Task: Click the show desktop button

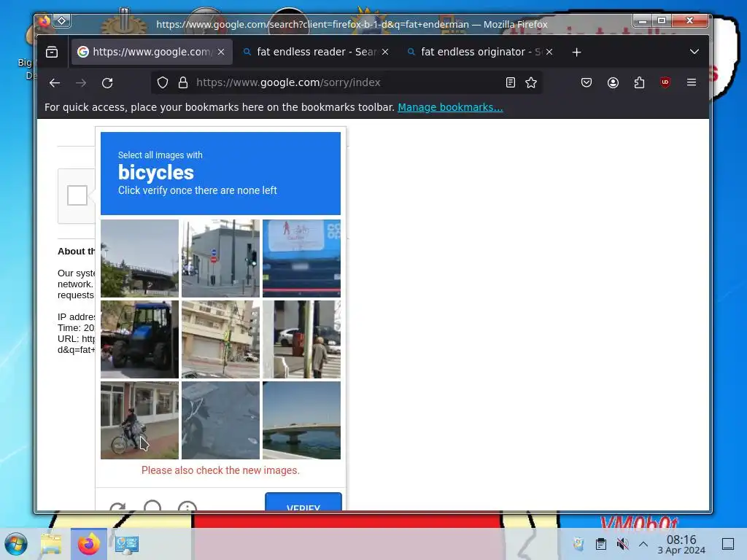Action: 728,544
